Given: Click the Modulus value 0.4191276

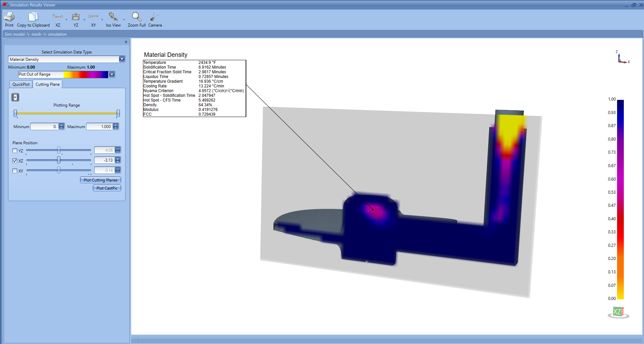Looking at the screenshot, I should [208, 110].
